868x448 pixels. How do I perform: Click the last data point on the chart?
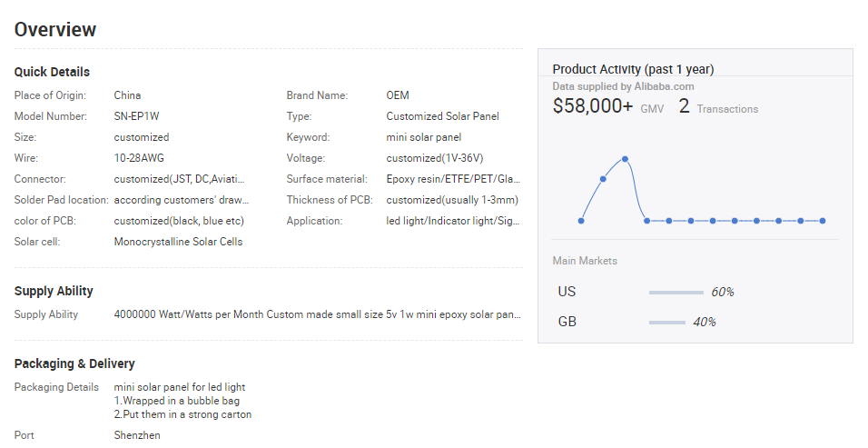click(823, 221)
